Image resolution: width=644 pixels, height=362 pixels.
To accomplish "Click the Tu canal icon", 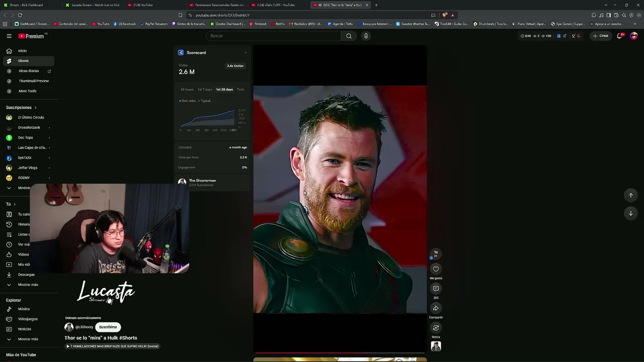I will click(x=9, y=214).
